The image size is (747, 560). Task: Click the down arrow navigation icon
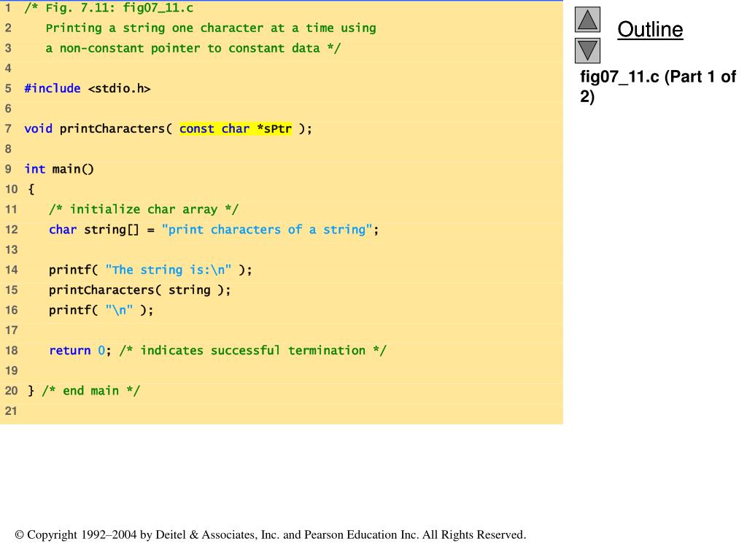coord(587,50)
